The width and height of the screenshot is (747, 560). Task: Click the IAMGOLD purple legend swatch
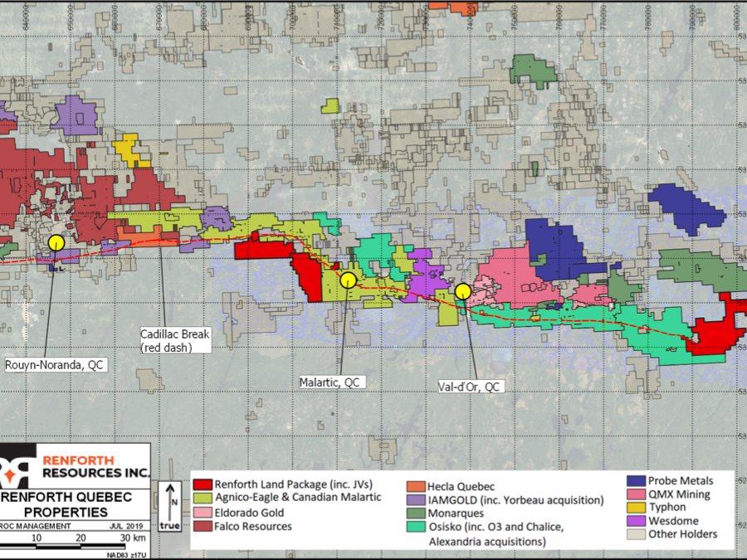[416, 500]
